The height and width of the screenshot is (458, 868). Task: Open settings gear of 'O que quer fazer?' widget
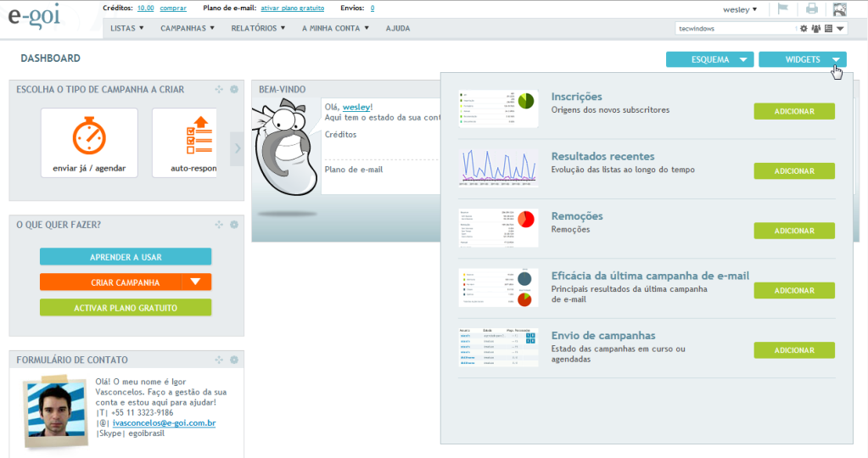point(234,224)
